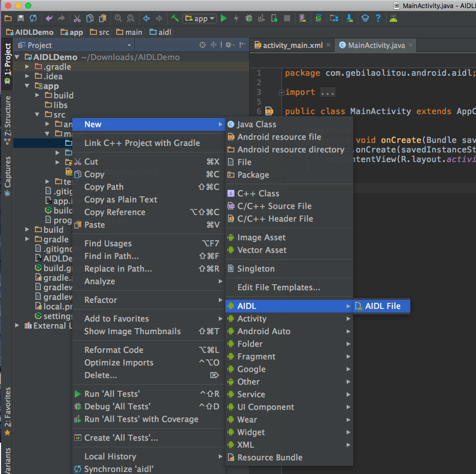Click the Collapse All icon in Project panel

[214, 45]
